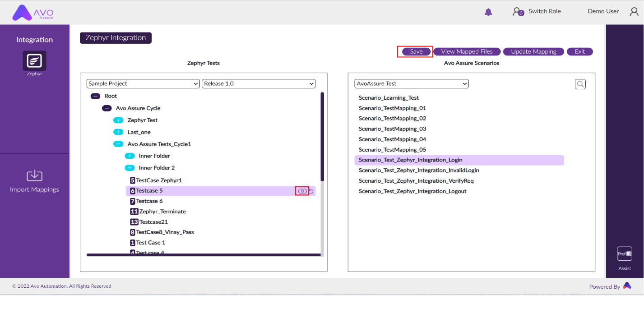Click the Switch Role link text

tap(544, 11)
